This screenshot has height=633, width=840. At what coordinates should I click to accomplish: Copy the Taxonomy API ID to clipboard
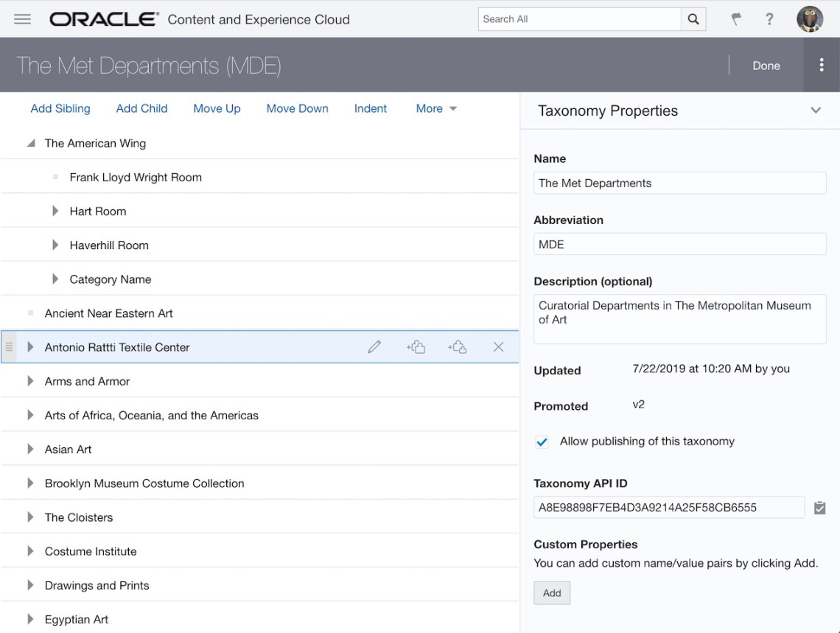point(819,508)
